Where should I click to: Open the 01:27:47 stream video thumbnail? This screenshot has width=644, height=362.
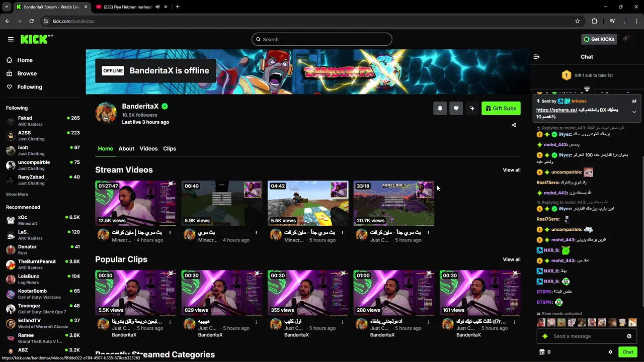click(x=135, y=203)
